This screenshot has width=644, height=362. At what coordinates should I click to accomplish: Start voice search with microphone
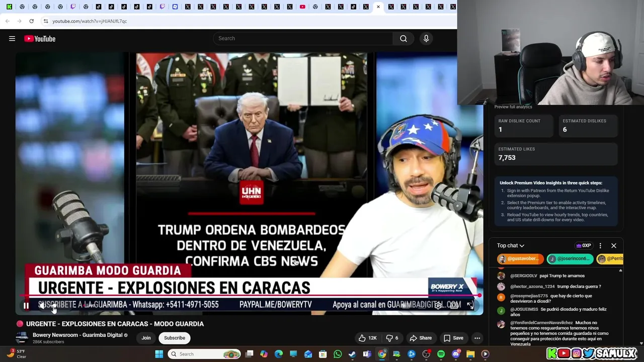tap(426, 38)
